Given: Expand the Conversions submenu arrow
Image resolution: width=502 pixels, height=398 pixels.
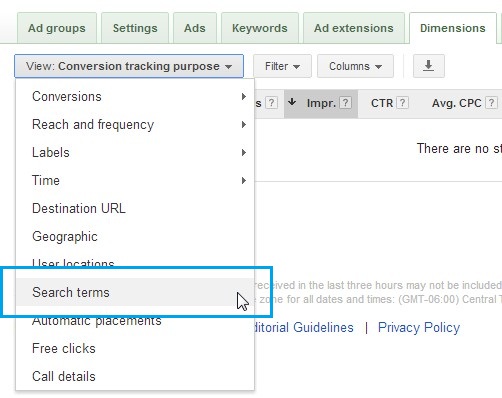Looking at the screenshot, I should tap(244, 97).
